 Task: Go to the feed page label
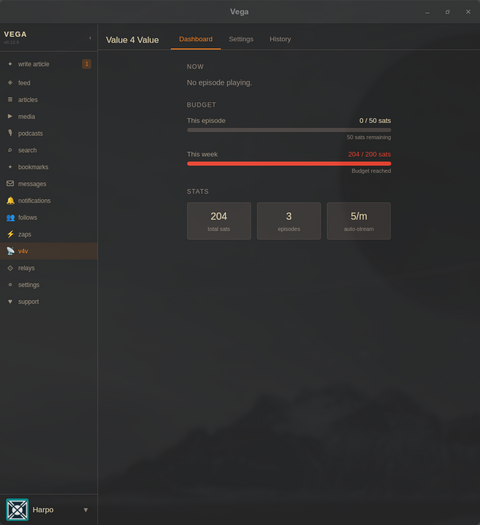click(24, 83)
